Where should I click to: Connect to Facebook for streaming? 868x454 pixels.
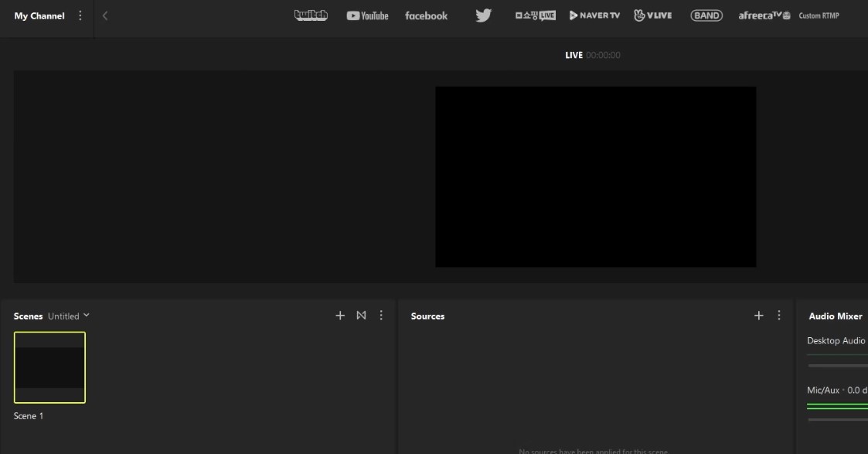(x=426, y=15)
